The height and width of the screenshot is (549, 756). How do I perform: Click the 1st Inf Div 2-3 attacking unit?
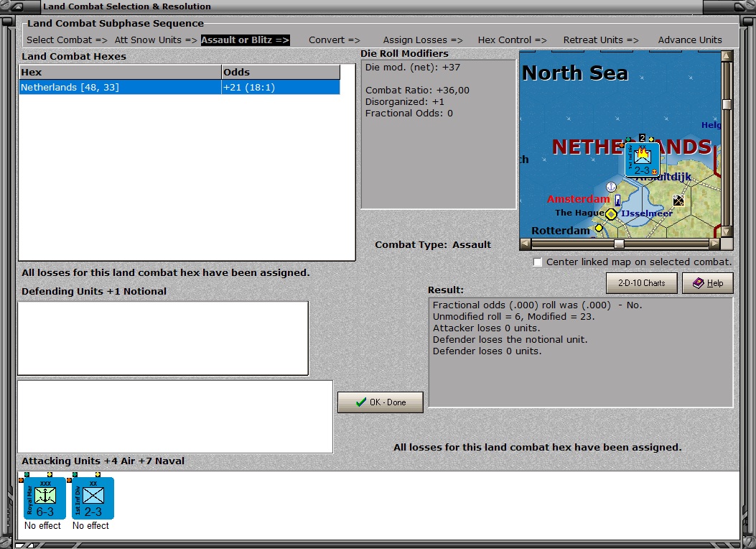coord(93,498)
